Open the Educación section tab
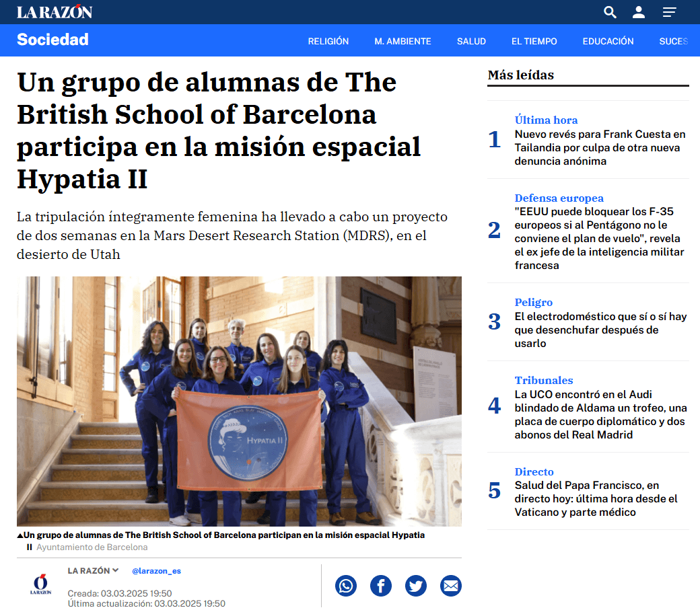This screenshot has height=612, width=700. tap(608, 41)
